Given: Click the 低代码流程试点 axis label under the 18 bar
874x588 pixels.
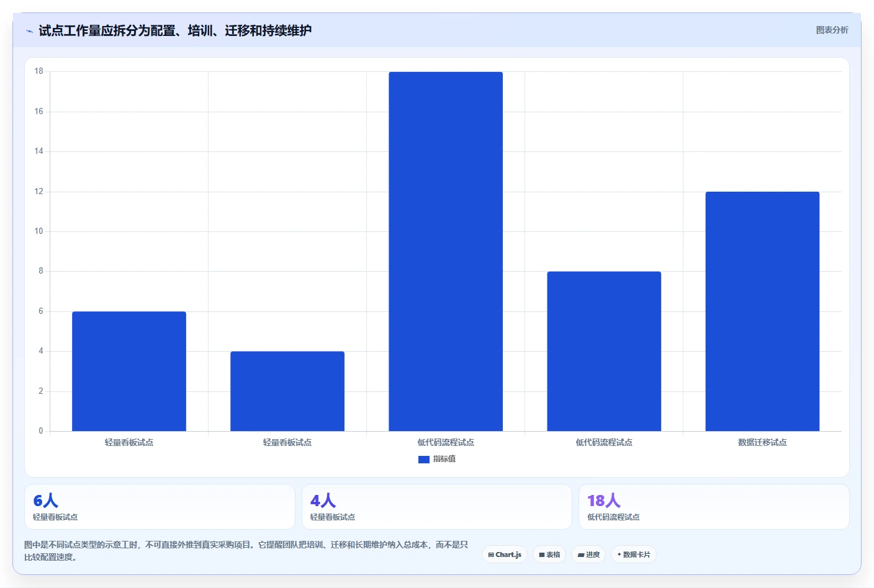Looking at the screenshot, I should pos(446,442).
